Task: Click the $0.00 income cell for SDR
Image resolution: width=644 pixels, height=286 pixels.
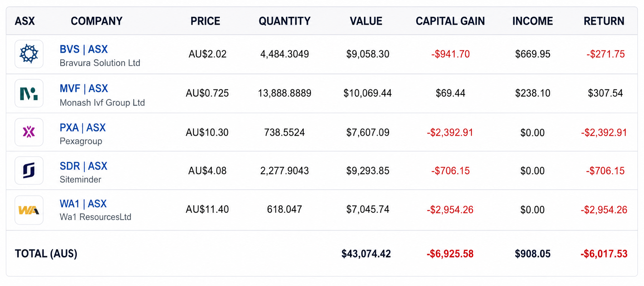Action: [533, 171]
